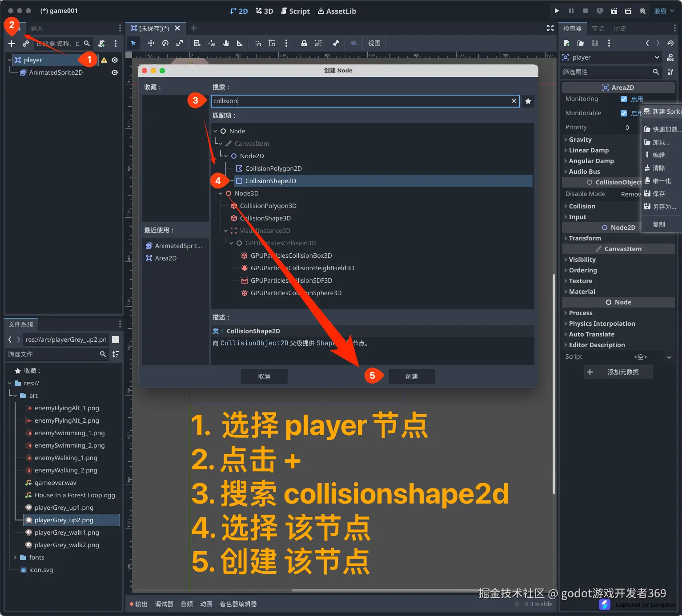This screenshot has height=616, width=682.
Task: Open the 视图 menu button
Action: (x=374, y=43)
